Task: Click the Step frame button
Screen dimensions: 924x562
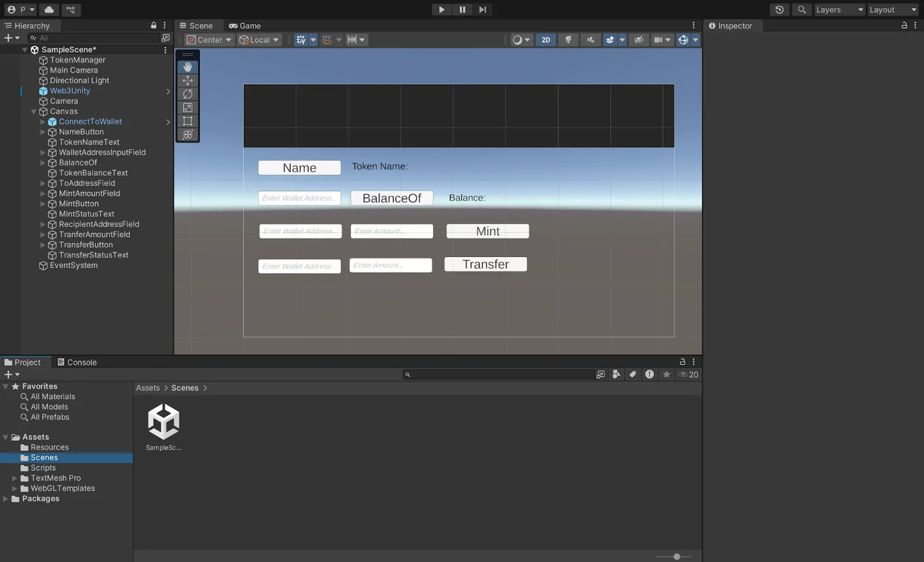Action: (x=483, y=10)
